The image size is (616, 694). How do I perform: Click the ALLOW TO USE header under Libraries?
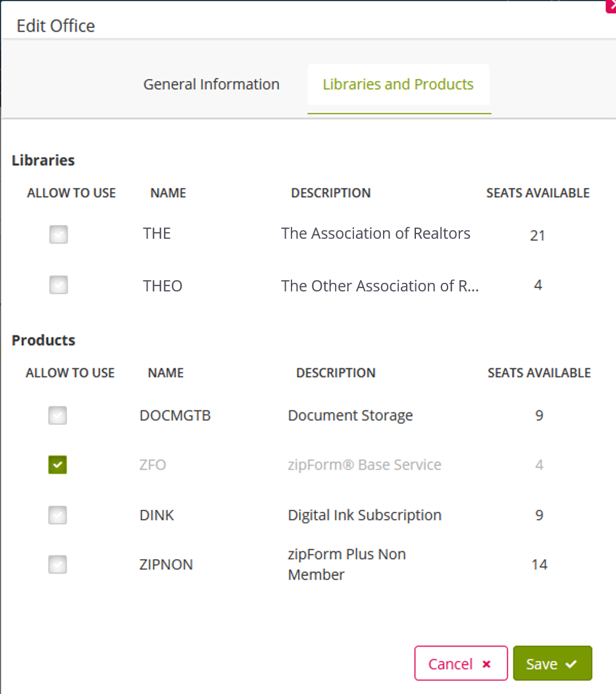(71, 193)
